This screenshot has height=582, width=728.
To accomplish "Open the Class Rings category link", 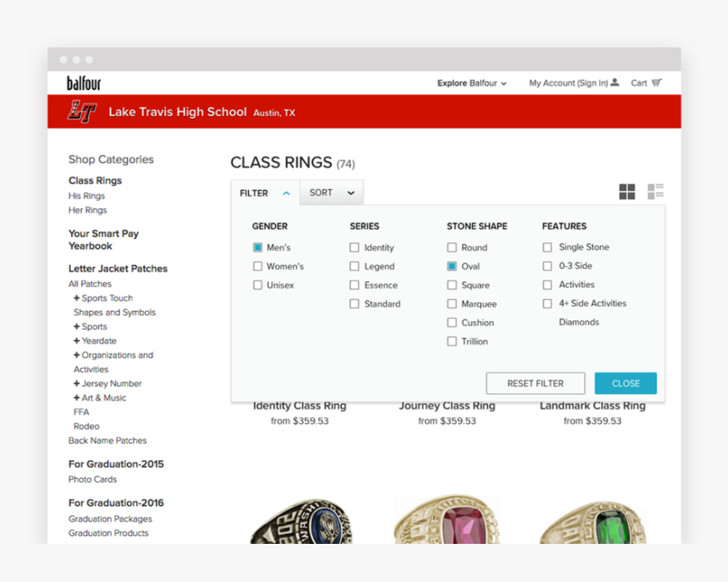I will click(95, 180).
